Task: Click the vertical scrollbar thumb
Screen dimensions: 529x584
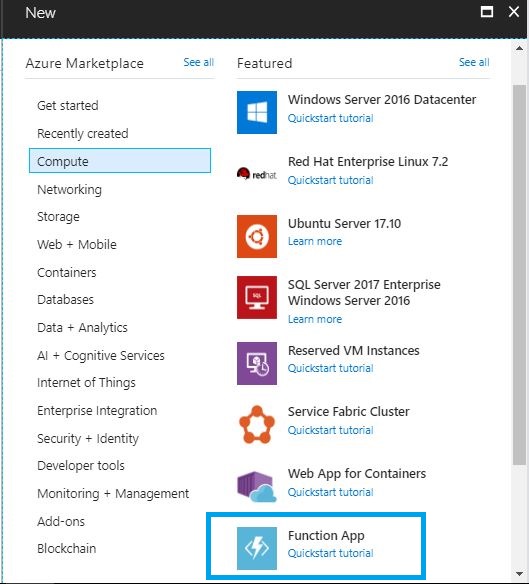Action: pos(519,275)
